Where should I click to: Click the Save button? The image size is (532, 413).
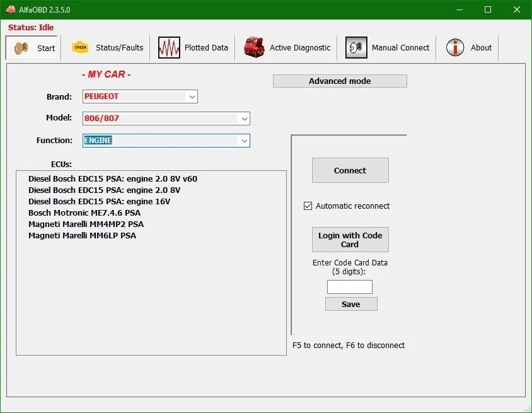[351, 304]
